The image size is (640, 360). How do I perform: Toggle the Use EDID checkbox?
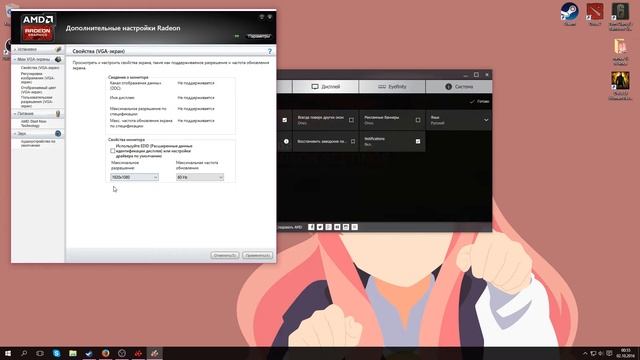[113, 151]
